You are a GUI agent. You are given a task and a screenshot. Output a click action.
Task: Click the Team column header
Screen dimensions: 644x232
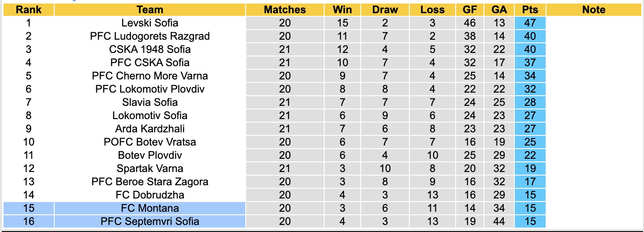tap(150, 10)
